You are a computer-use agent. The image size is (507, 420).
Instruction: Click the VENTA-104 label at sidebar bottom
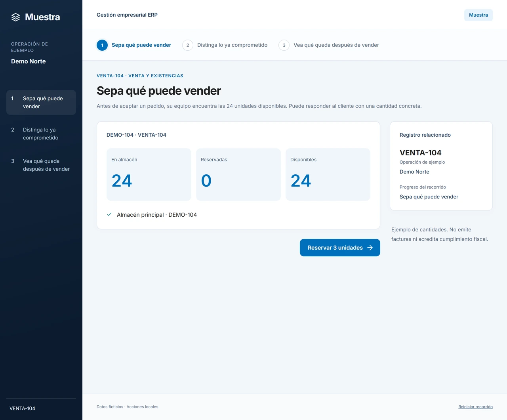[x=22, y=409]
